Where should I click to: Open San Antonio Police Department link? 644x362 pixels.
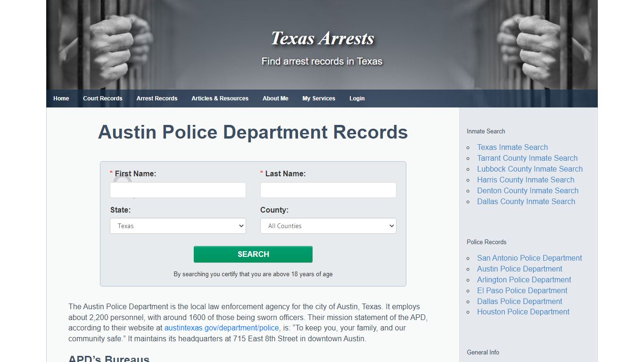pyautogui.click(x=529, y=258)
